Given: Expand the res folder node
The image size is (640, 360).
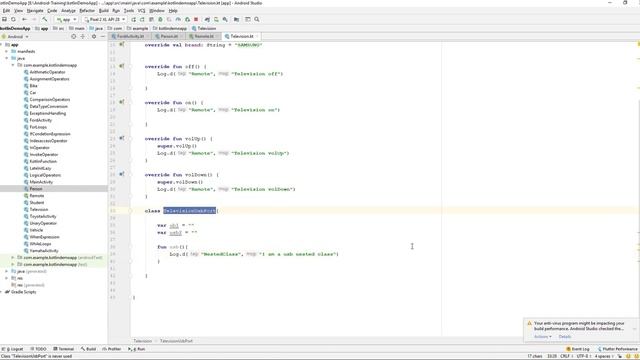Looking at the screenshot, I should point(7,278).
